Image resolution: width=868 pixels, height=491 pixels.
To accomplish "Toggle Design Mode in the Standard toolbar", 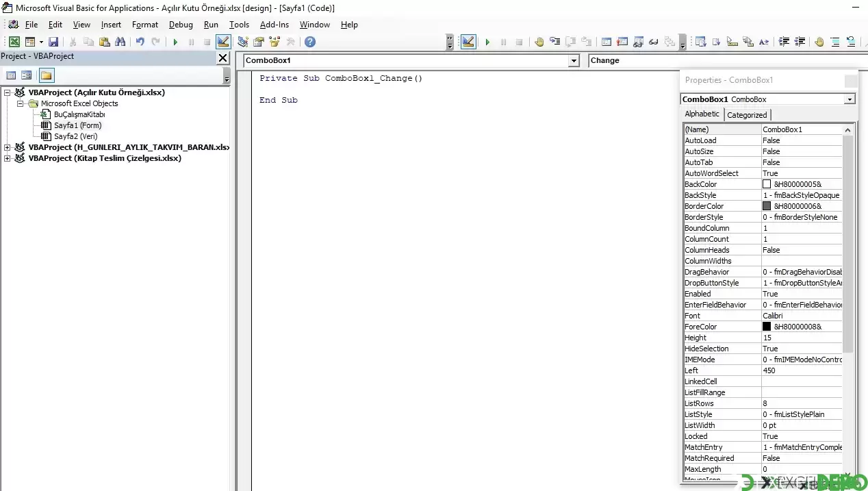I will pos(223,42).
